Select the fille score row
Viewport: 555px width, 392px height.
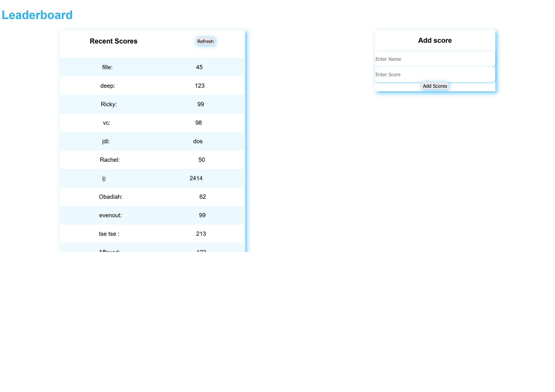tap(152, 67)
